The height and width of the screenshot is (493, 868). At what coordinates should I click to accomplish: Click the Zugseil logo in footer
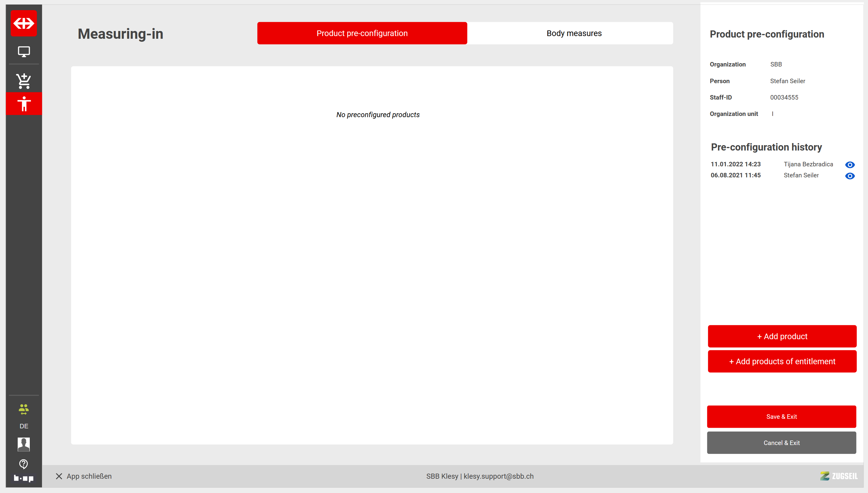click(x=839, y=476)
